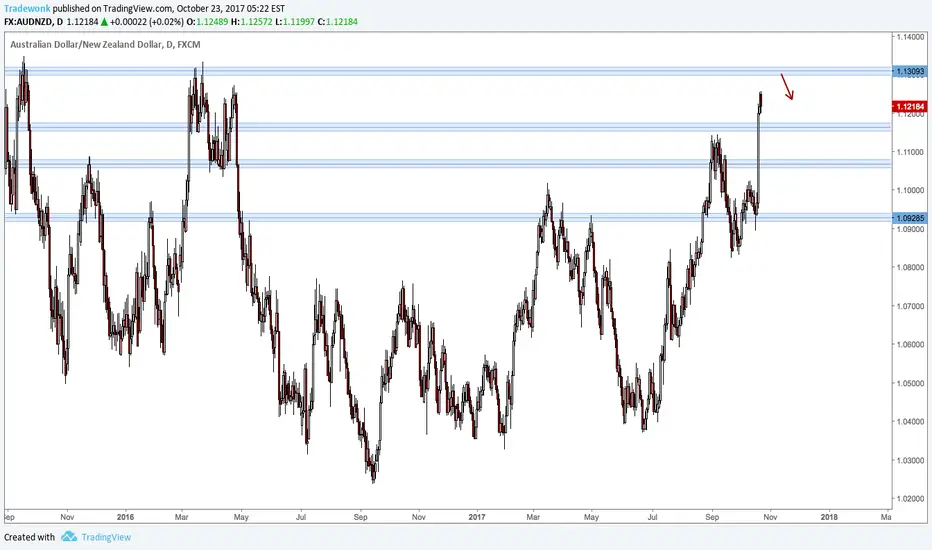Open the Tradewonk author link

coord(27,9)
